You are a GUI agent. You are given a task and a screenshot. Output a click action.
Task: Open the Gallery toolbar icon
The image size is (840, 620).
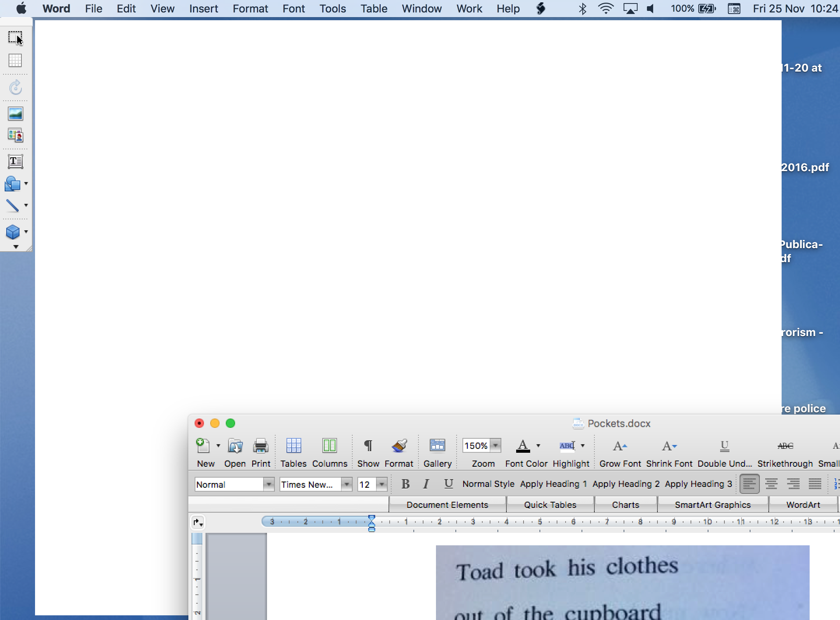pos(437,446)
